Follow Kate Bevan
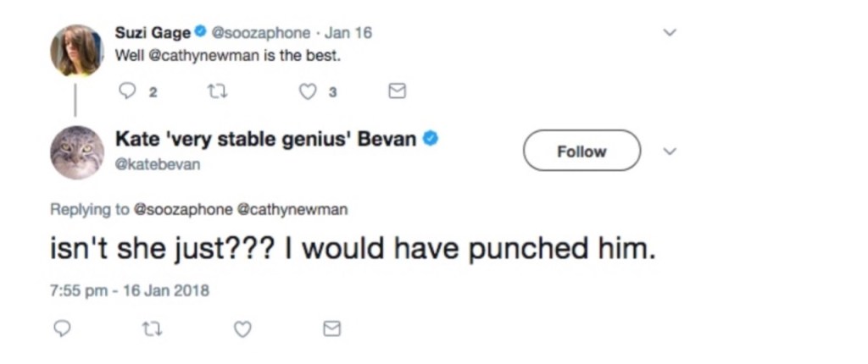The height and width of the screenshot is (364, 868). (x=581, y=152)
